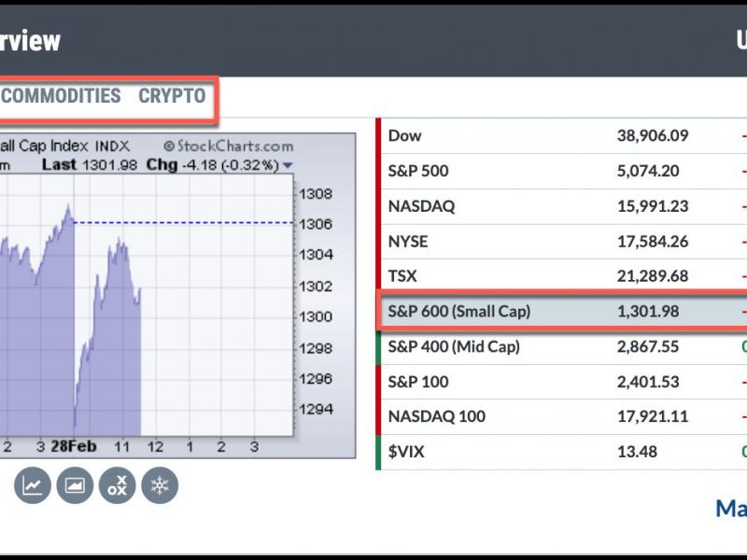
Task: Open the gallery view image icon
Action: click(x=75, y=485)
